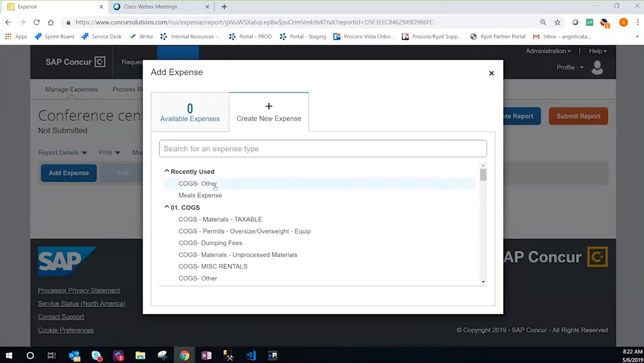Click the expense list scrollbar thumb
644x363 pixels.
click(x=483, y=175)
